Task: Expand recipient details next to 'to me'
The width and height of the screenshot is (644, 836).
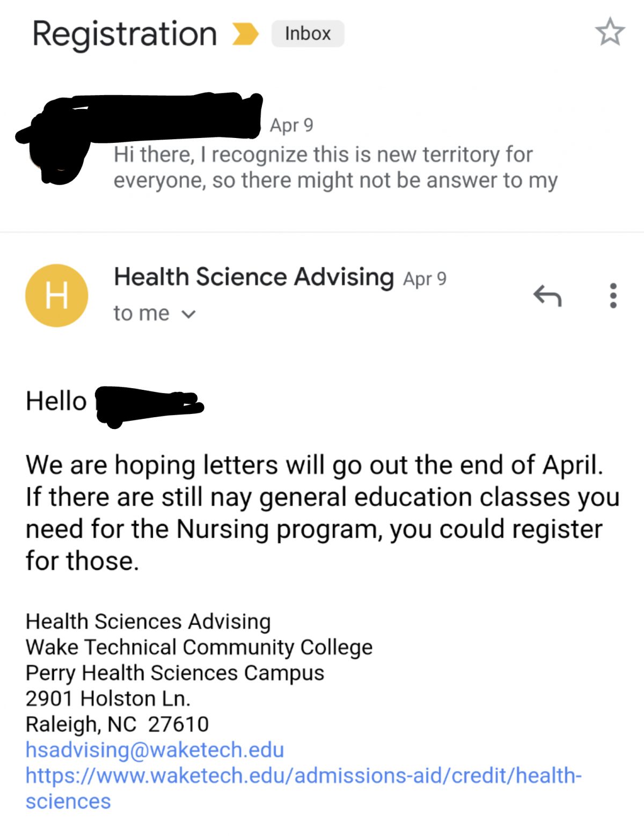Action: [188, 314]
